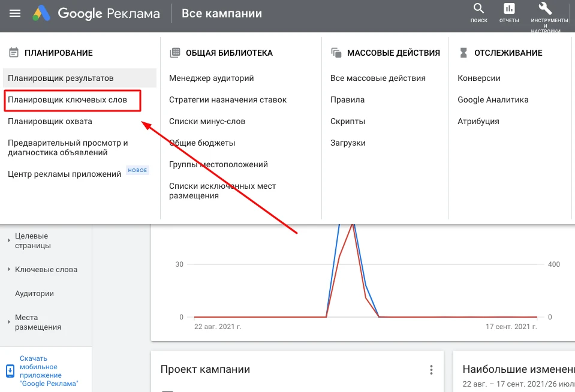Expand the Ключевые слова sidebar item

[9, 270]
